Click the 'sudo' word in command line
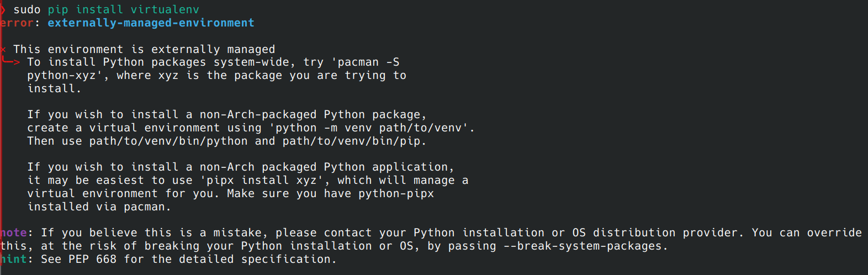 coord(27,9)
